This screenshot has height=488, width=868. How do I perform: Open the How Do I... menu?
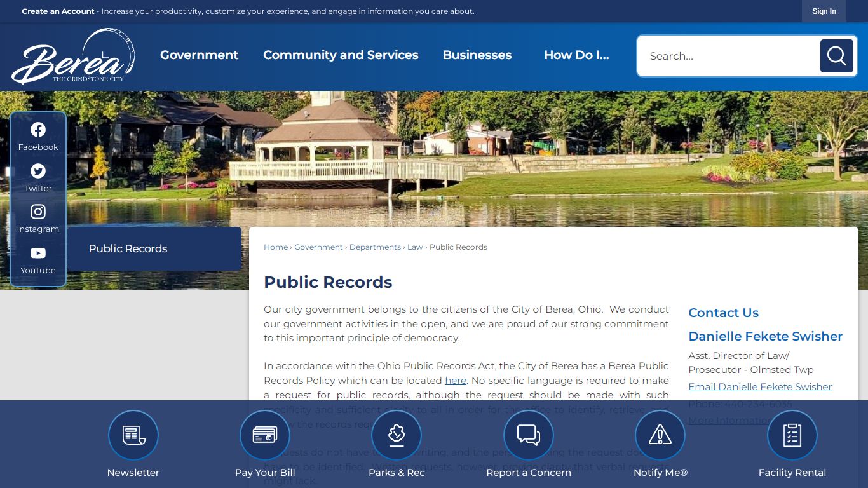[x=576, y=55]
